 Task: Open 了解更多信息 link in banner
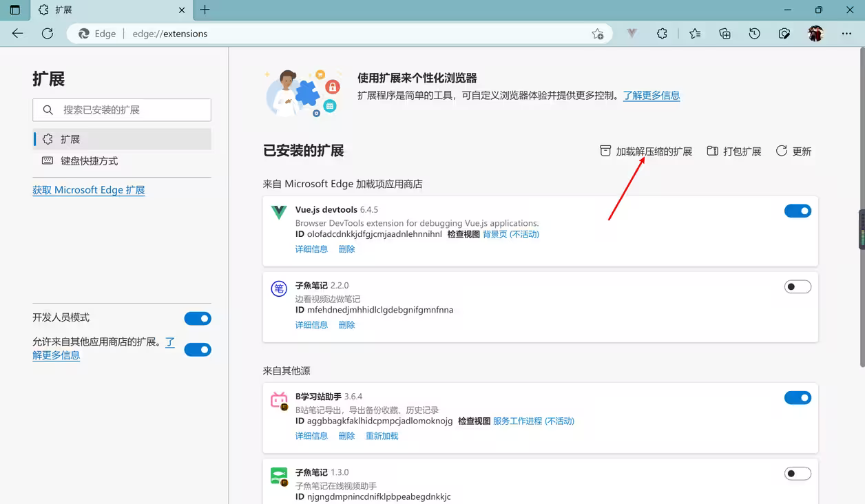point(652,95)
